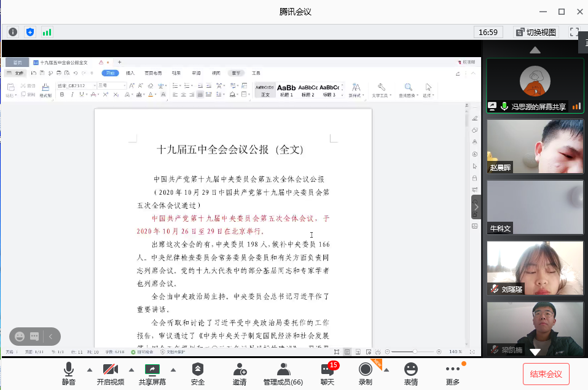Image resolution: width=588 pixels, height=390 pixels.
Task: Expand video options arrow beside 开启视频
Action: click(x=131, y=370)
